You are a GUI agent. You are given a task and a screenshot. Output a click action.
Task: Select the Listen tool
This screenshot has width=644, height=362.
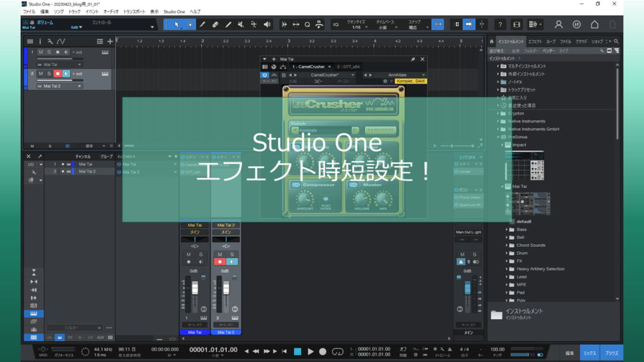click(267, 24)
